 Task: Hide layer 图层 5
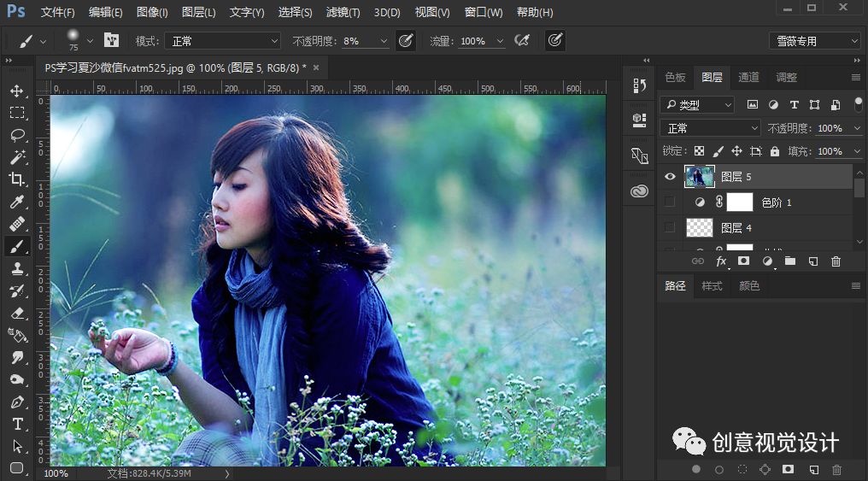tap(670, 177)
